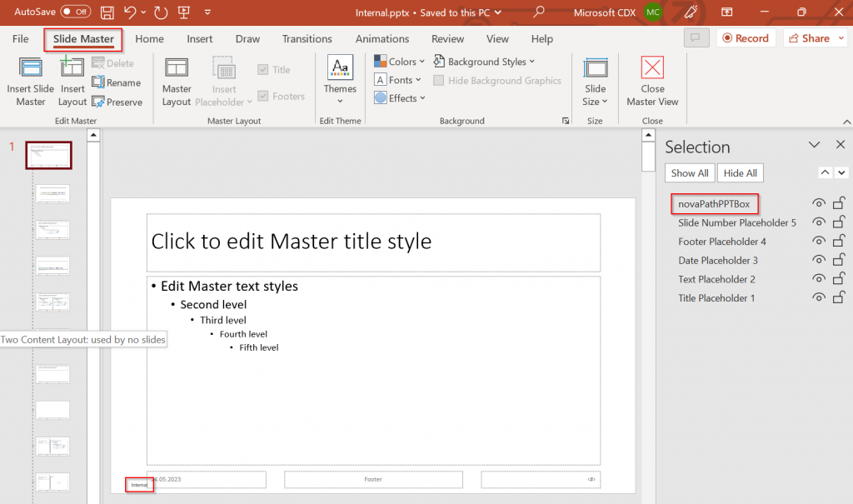
Task: Open the Background Styles dropdown
Action: click(485, 62)
